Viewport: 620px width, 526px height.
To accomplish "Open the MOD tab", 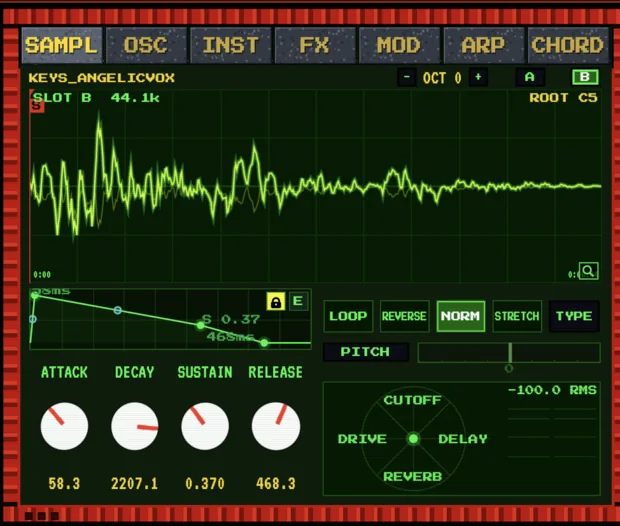I will point(399,45).
